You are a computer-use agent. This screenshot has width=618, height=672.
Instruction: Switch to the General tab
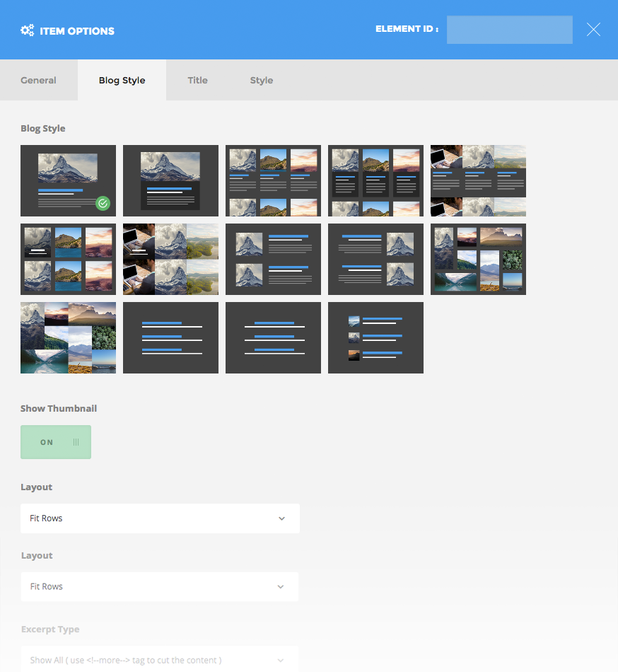point(38,80)
